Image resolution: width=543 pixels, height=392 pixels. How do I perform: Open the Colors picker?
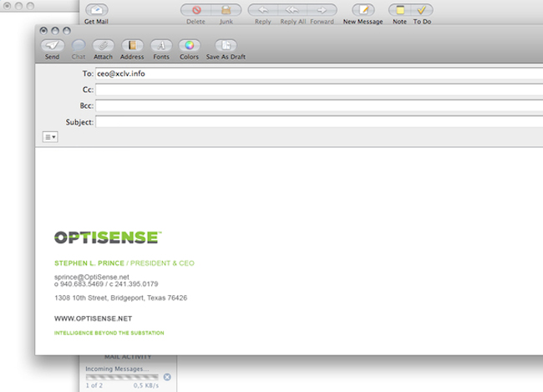coord(189,45)
